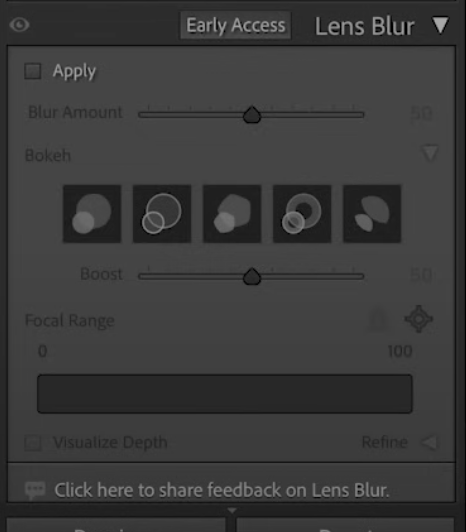Screen dimensions: 466x532
Task: Check the Visualize Depth checkbox
Action: pos(33,442)
